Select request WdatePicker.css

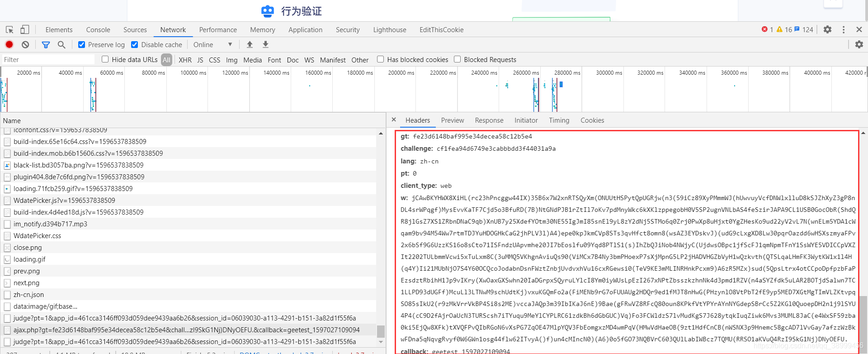point(189,235)
